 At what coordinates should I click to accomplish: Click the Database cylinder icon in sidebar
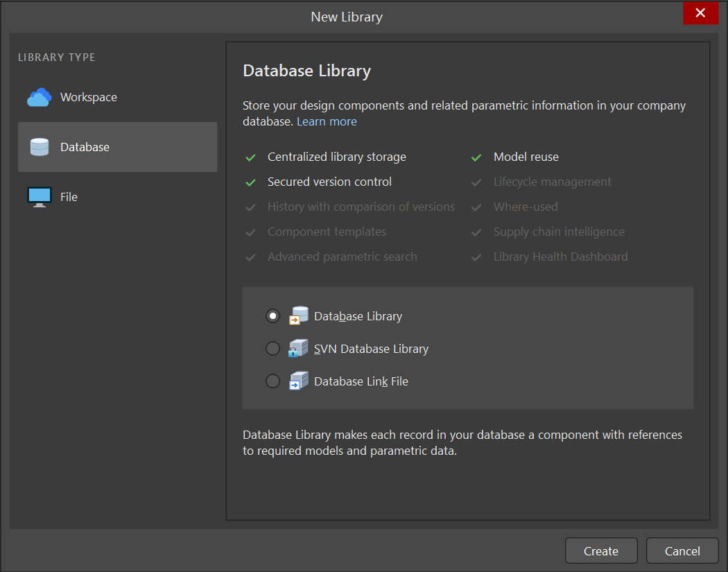[40, 147]
